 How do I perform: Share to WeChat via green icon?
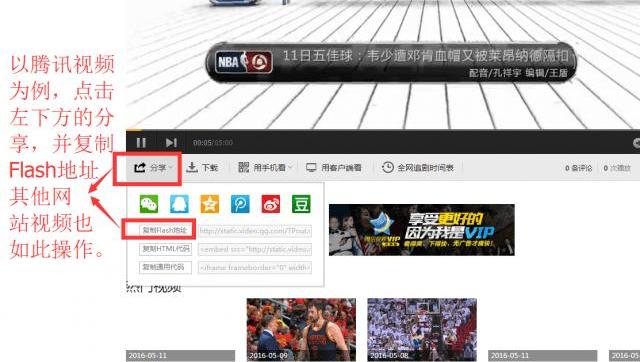pyautogui.click(x=149, y=204)
